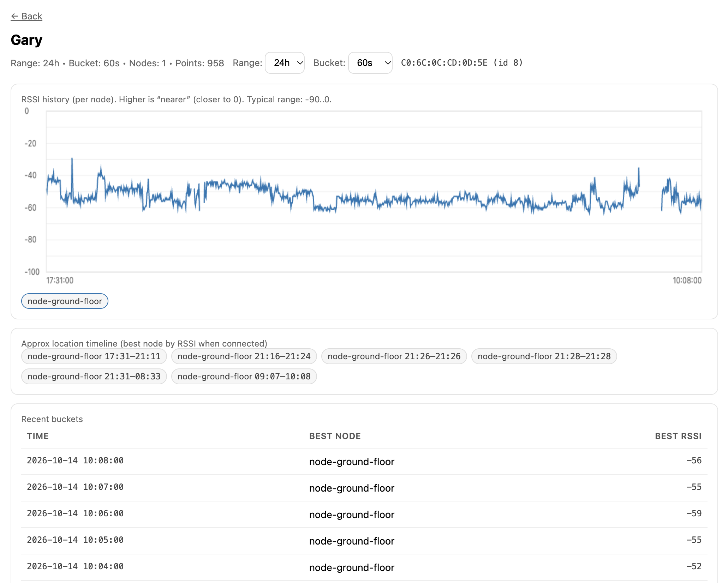This screenshot has height=583, width=728.
Task: Click the -59 RSSI value
Action: coord(694,513)
